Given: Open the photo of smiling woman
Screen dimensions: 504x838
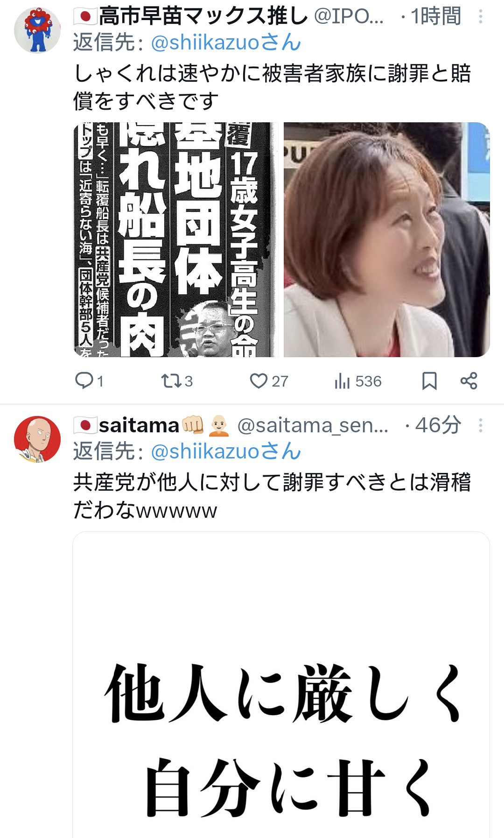Looking at the screenshot, I should coord(387,239).
